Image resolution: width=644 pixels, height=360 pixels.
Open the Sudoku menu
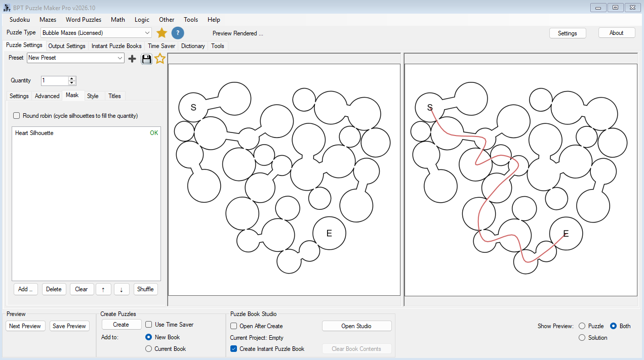click(20, 20)
